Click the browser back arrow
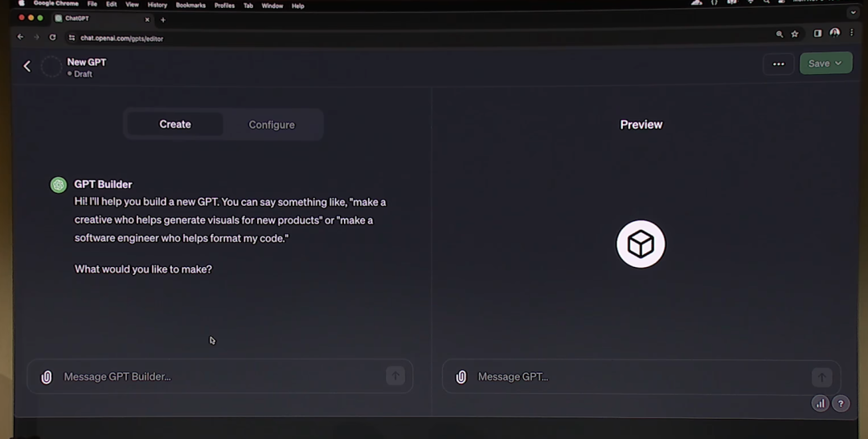The width and height of the screenshot is (868, 439). tap(20, 37)
